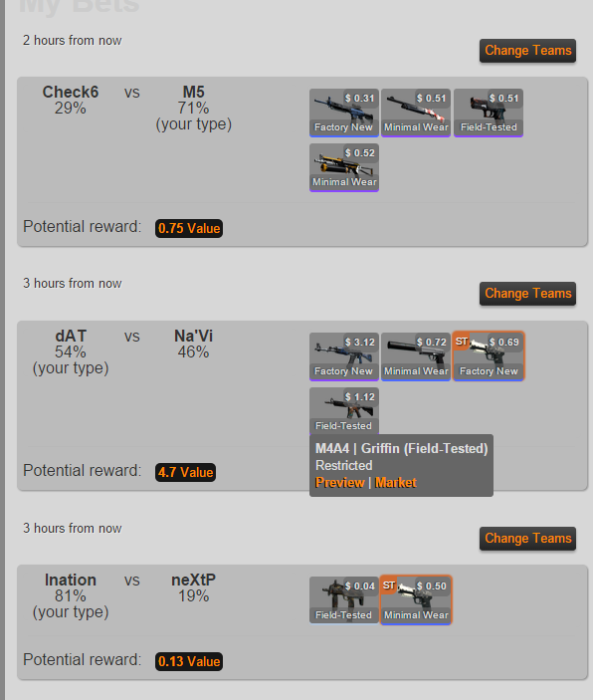Click the $3.12 Factory New AK rifle
593x700 pixels.
pos(344,356)
